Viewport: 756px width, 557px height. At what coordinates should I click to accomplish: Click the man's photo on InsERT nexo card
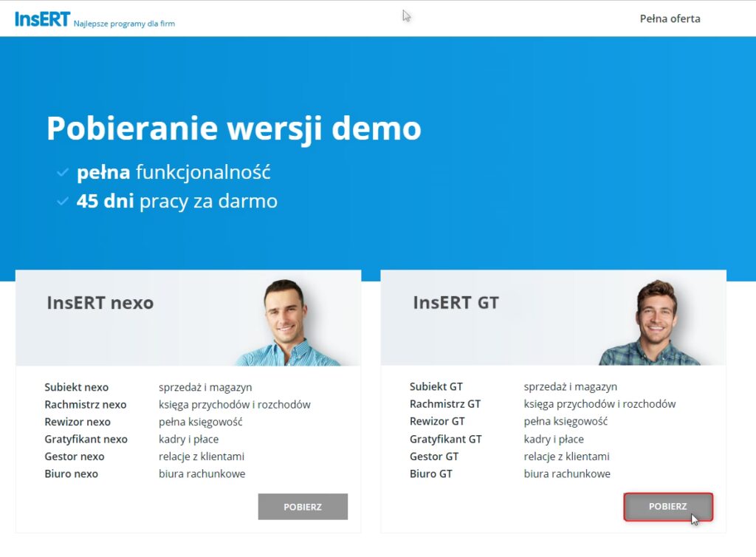click(x=286, y=322)
